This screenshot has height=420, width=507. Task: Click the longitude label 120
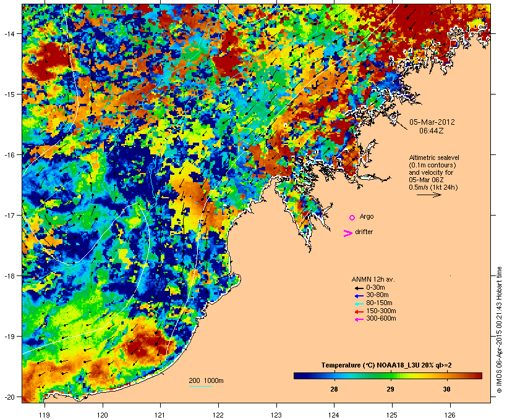click(x=103, y=415)
